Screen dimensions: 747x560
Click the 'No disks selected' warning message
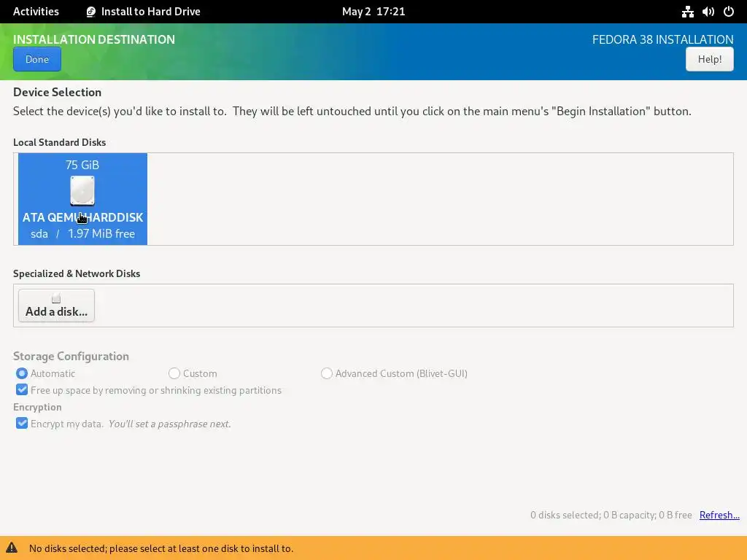pyautogui.click(x=161, y=548)
